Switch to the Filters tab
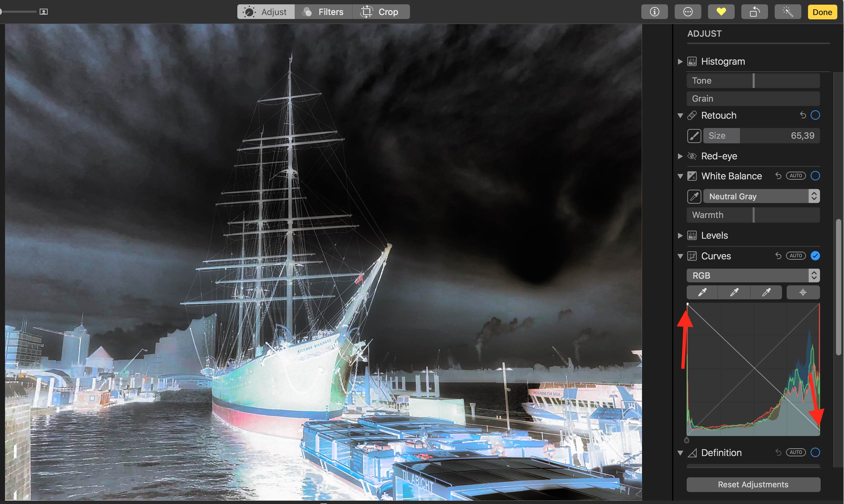Viewport: 844px width, 504px height. click(323, 12)
